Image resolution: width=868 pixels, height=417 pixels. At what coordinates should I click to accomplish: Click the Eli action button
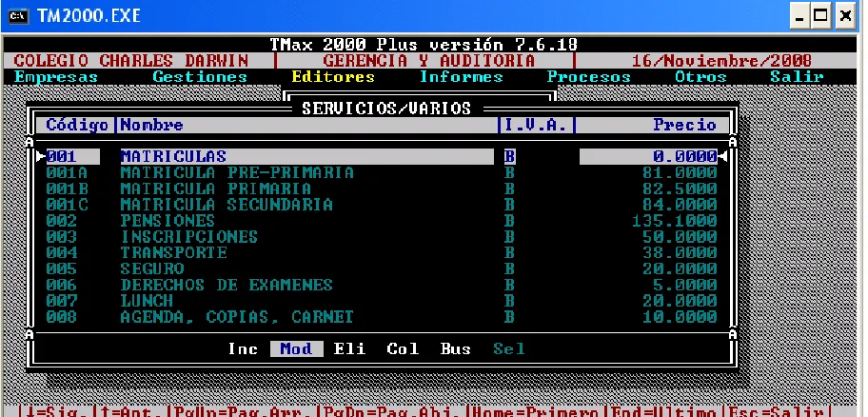[349, 348]
